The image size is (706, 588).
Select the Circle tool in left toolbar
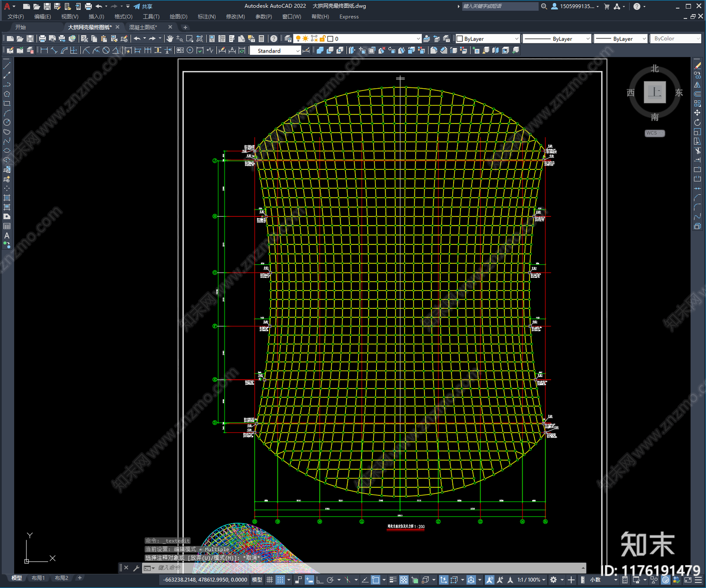(x=7, y=122)
